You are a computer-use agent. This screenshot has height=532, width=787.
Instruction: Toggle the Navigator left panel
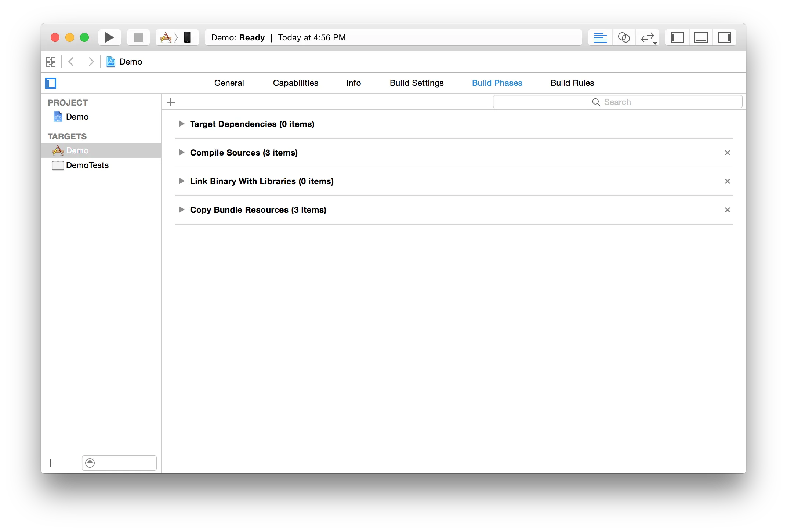tap(677, 37)
